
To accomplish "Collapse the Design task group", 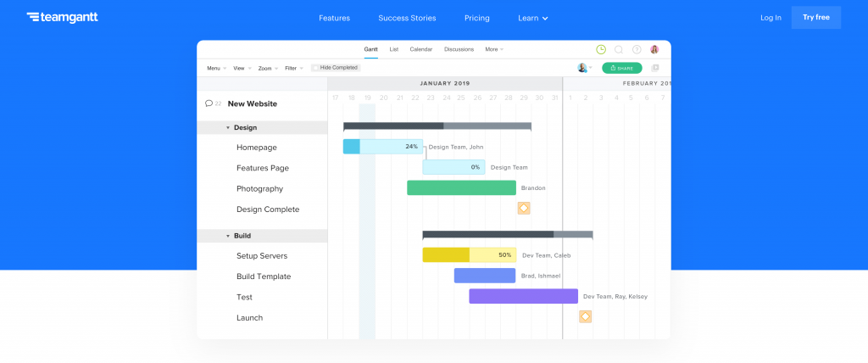I will click(228, 127).
